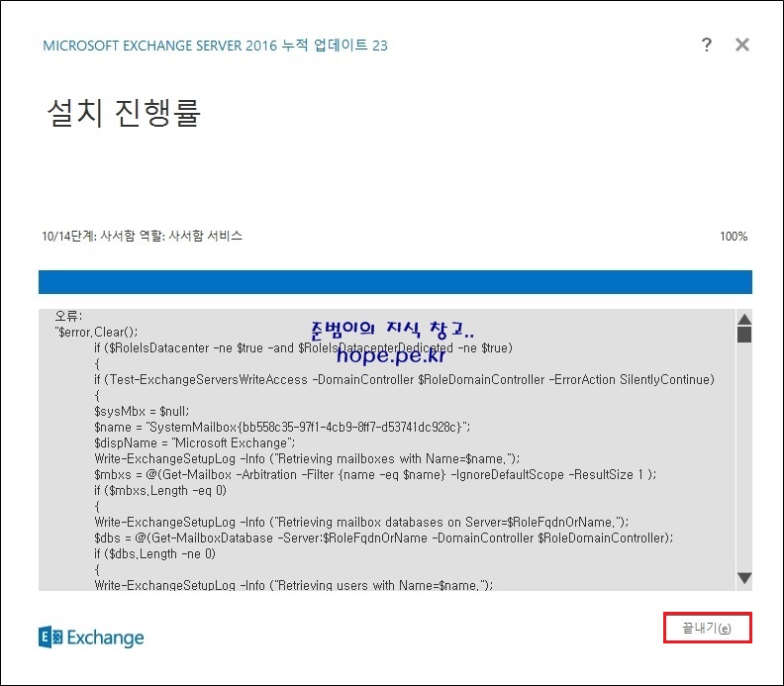
Task: Click the '$name = "SystemMailbox{...' line
Action: [x=282, y=427]
